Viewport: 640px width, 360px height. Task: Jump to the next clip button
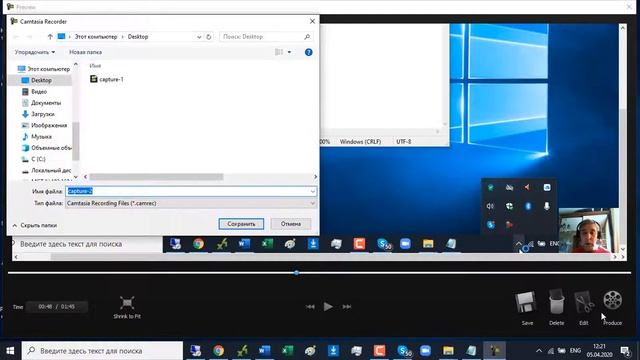pyautogui.click(x=347, y=307)
